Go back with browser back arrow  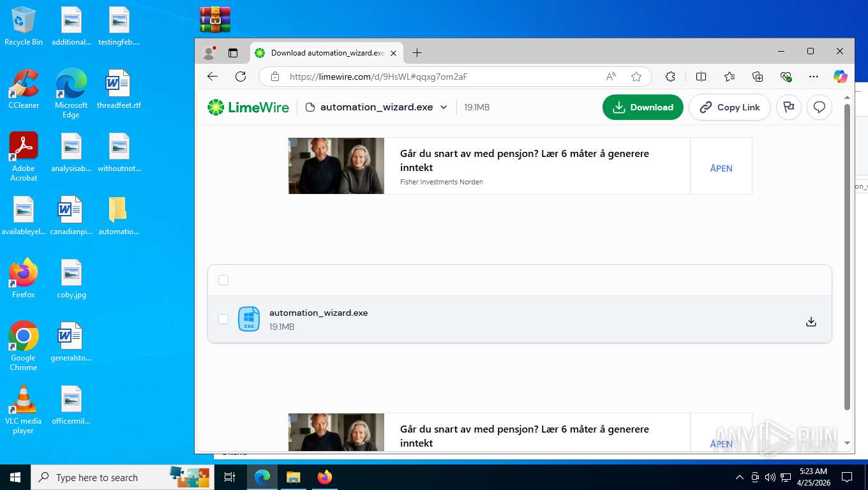pos(213,77)
